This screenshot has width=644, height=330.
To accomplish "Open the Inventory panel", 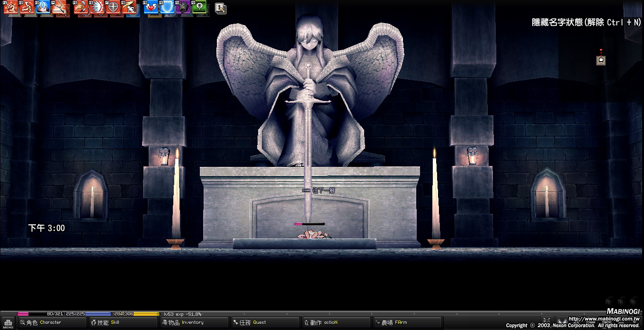I will 193,322.
